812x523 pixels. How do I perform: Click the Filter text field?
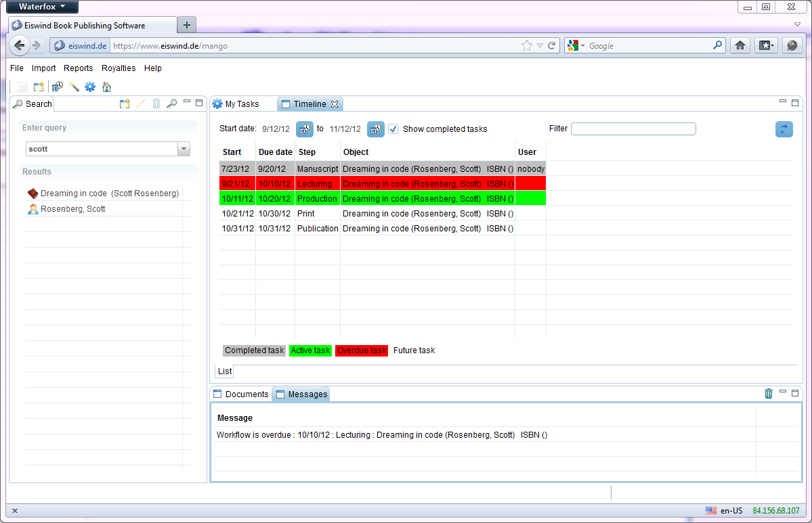tap(633, 129)
